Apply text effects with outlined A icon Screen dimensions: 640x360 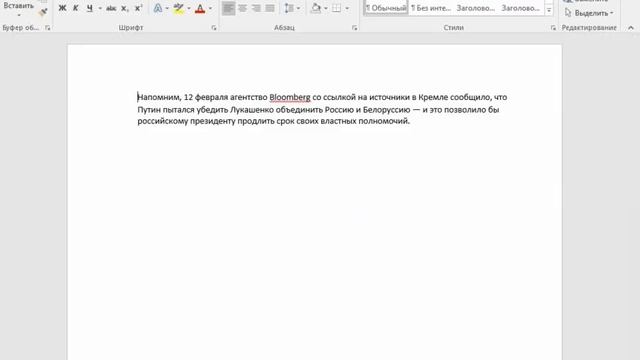[158, 8]
